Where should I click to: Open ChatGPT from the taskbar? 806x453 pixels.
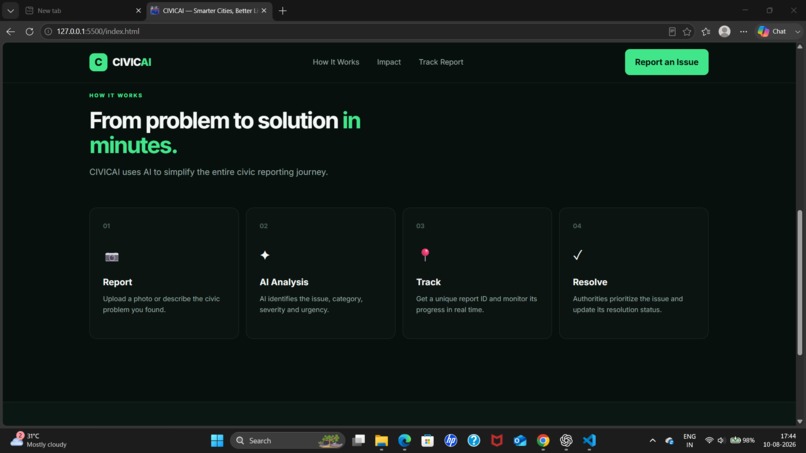pos(566,441)
